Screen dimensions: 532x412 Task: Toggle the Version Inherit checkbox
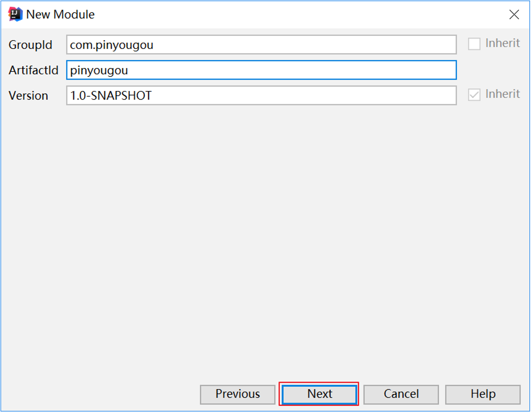click(474, 95)
